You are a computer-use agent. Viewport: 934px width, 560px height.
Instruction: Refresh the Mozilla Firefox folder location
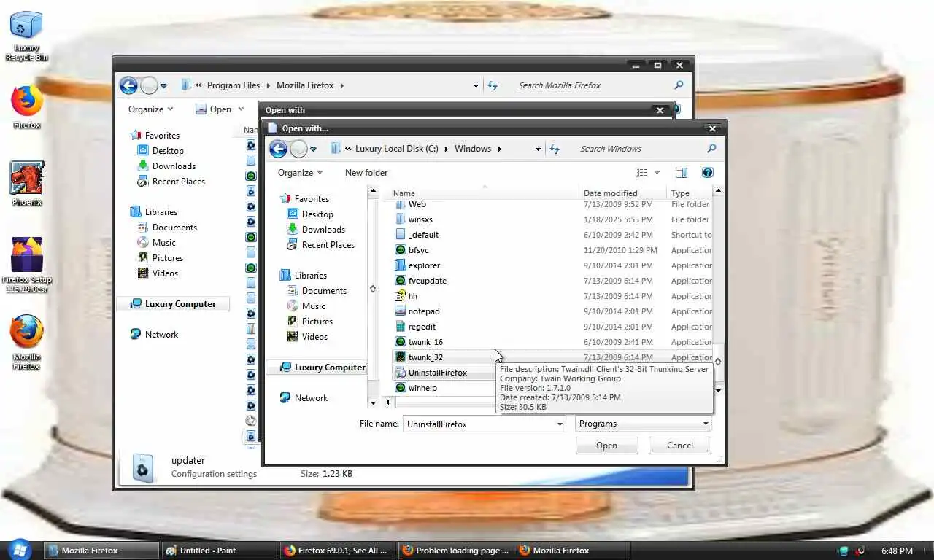(493, 85)
